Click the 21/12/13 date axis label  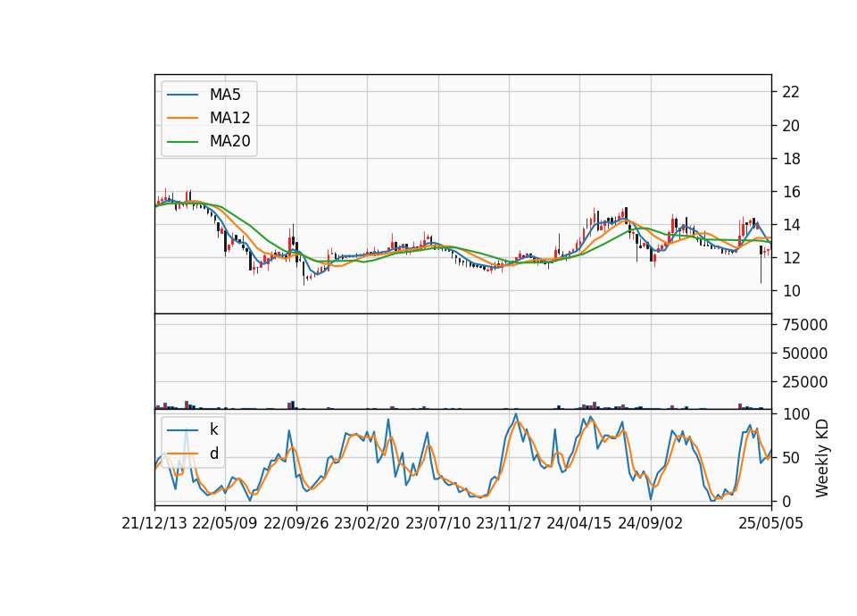point(154,524)
